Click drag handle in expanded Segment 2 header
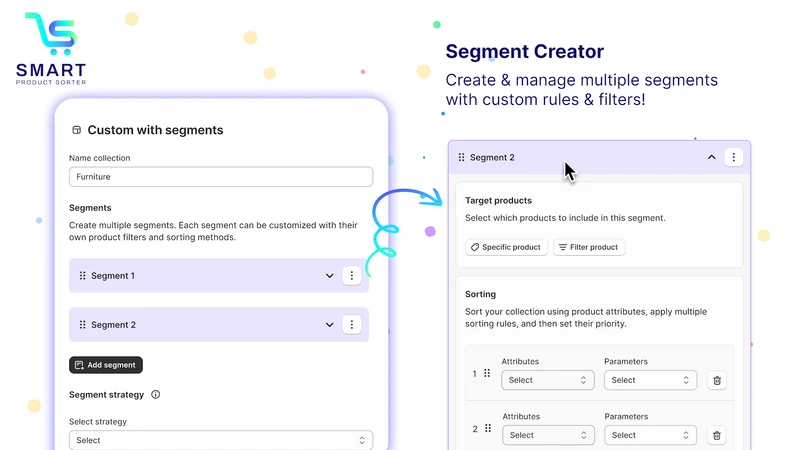Image resolution: width=800 pixels, height=450 pixels. click(x=461, y=157)
